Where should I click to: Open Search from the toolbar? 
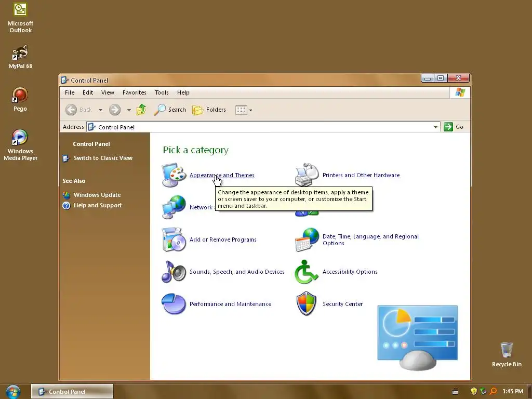[170, 110]
